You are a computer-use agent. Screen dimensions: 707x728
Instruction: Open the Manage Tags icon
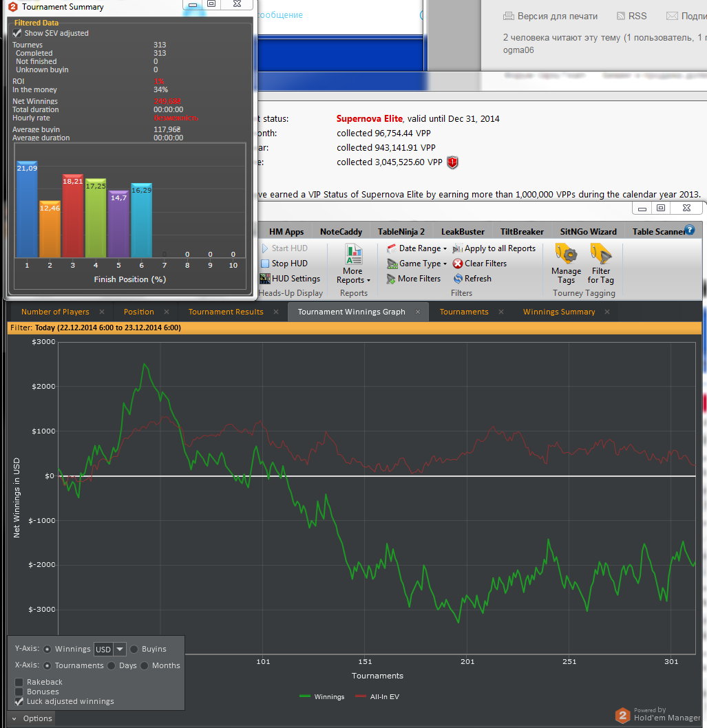coord(567,254)
